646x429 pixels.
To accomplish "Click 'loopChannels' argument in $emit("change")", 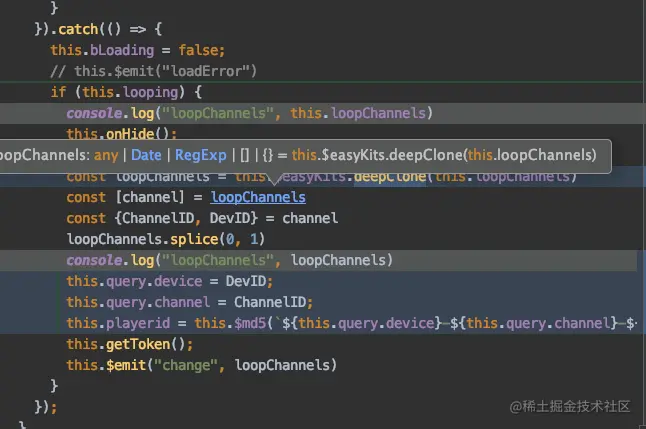I will point(282,365).
